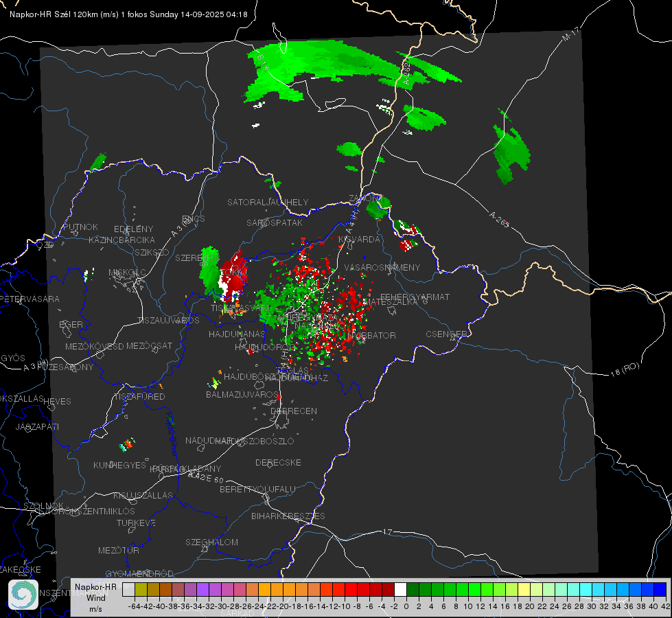Click the JÁSZAPÁTI label
Viewport: 672px width, 618px height.
pos(37,426)
